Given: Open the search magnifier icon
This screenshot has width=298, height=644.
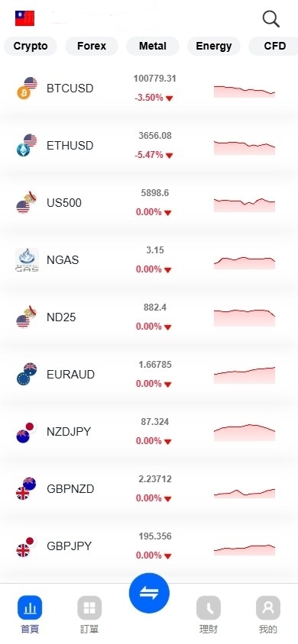Looking at the screenshot, I should coord(270,19).
